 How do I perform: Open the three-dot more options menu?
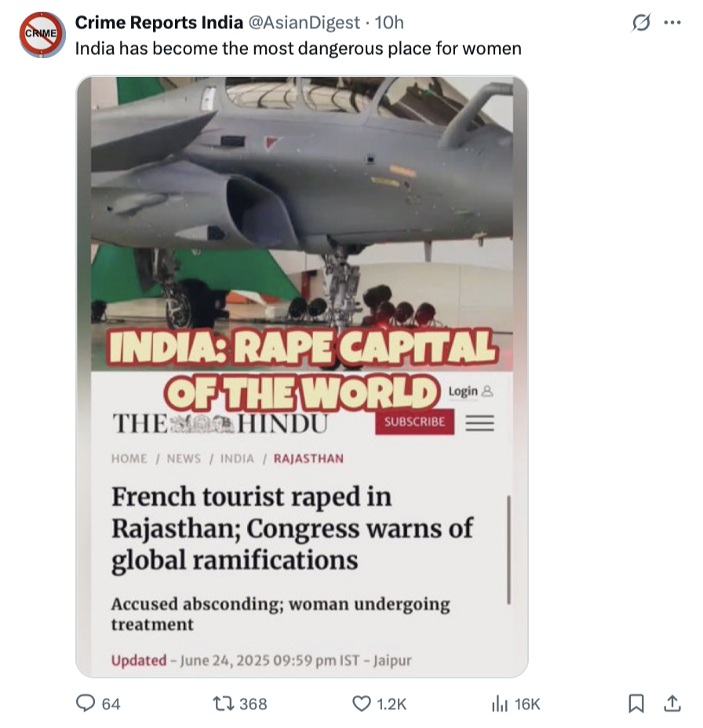(672, 22)
